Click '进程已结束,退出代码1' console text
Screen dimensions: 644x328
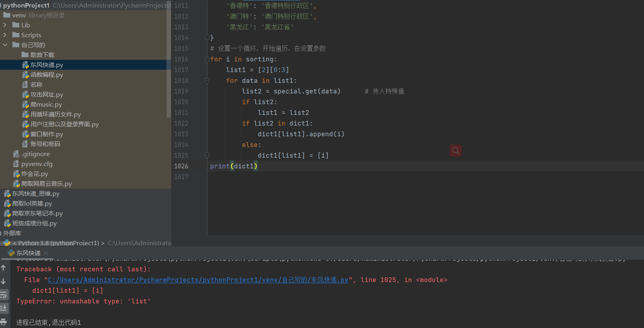pos(48,322)
